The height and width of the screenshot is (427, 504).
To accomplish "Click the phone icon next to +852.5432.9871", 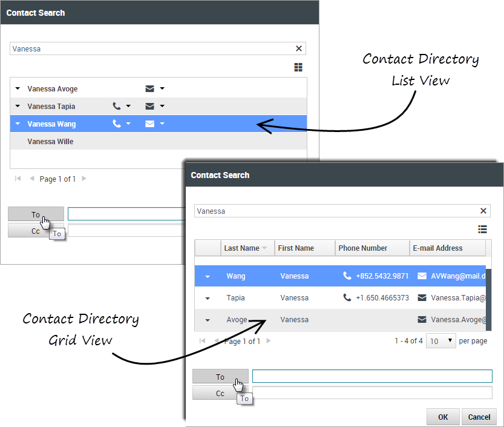I will click(x=347, y=276).
